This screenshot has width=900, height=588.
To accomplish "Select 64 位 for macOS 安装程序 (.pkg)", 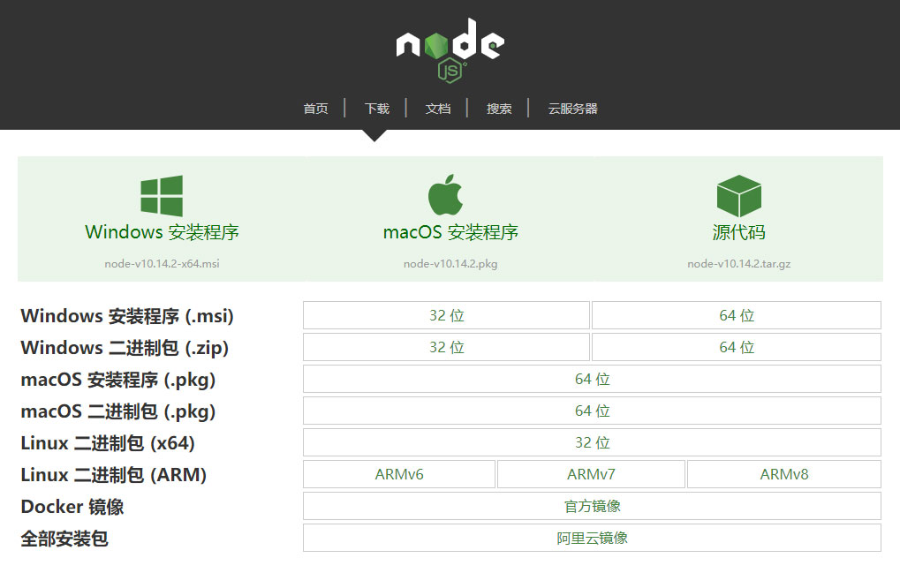I will coord(592,379).
